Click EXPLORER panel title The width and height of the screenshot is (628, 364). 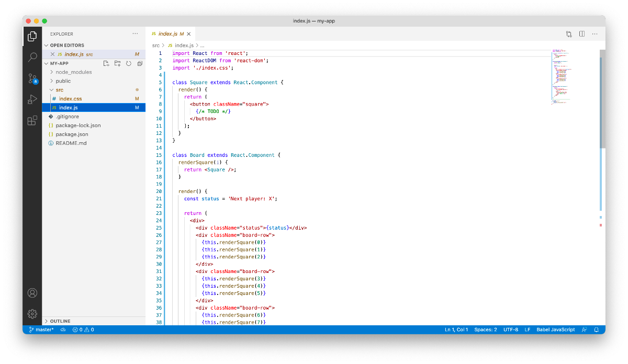click(62, 34)
